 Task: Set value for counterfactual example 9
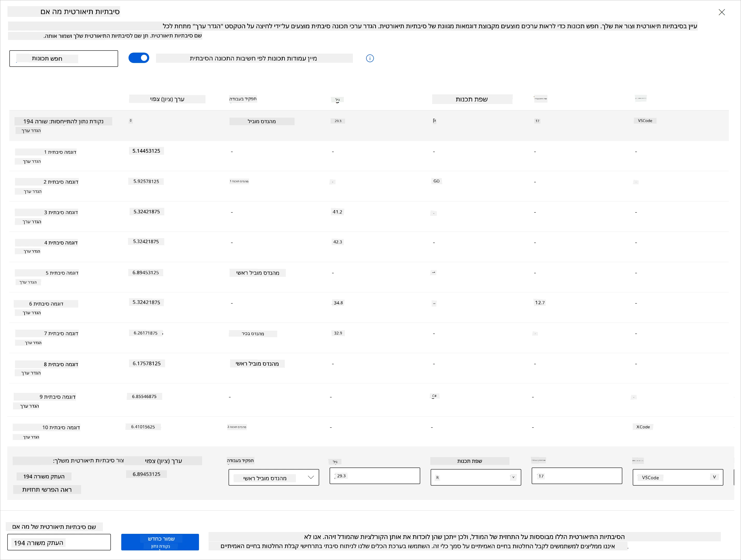click(30, 406)
